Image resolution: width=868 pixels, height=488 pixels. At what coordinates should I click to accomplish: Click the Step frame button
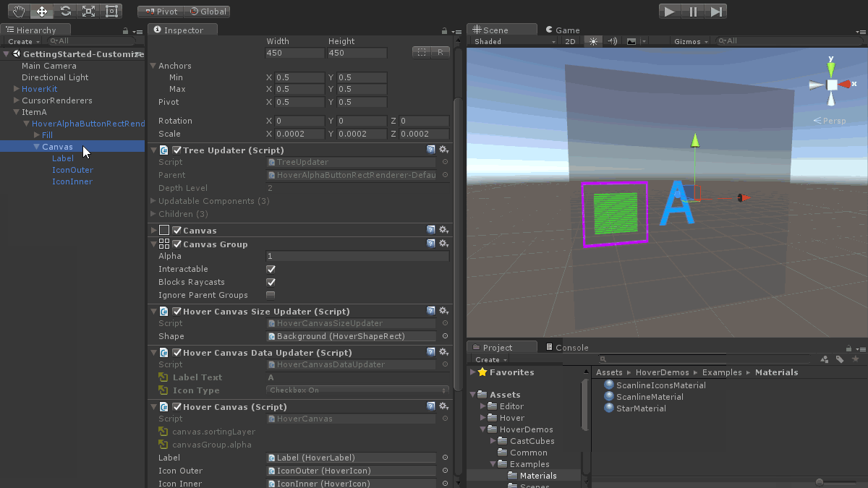[716, 11]
